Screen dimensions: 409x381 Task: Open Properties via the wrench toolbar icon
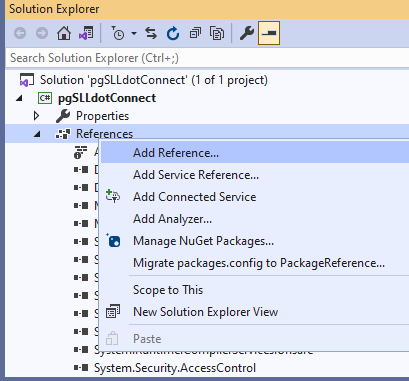point(247,33)
